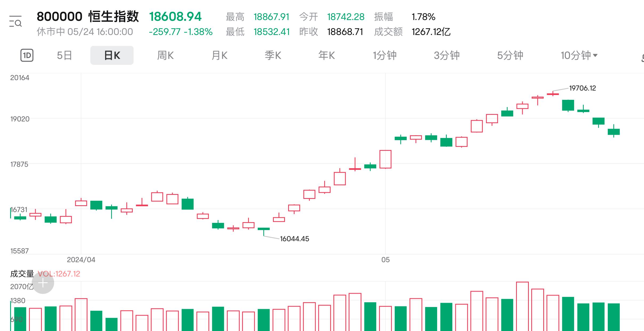This screenshot has width=644, height=331.
Task: Click the 成交量 volume indicator label
Action: (22, 274)
